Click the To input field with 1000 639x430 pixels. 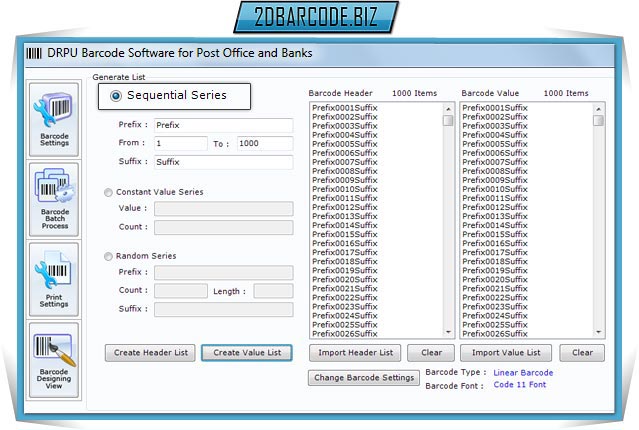[x=265, y=143]
